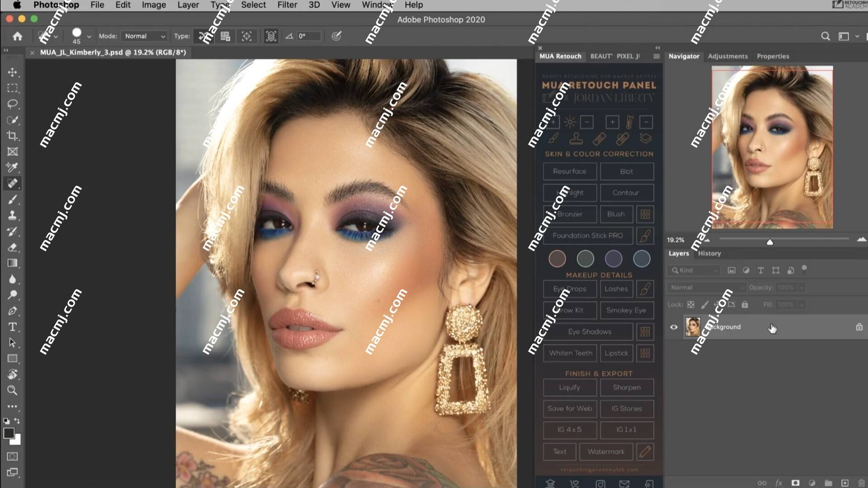Click the Resurface skin correction button
The width and height of the screenshot is (868, 488).
click(x=569, y=172)
